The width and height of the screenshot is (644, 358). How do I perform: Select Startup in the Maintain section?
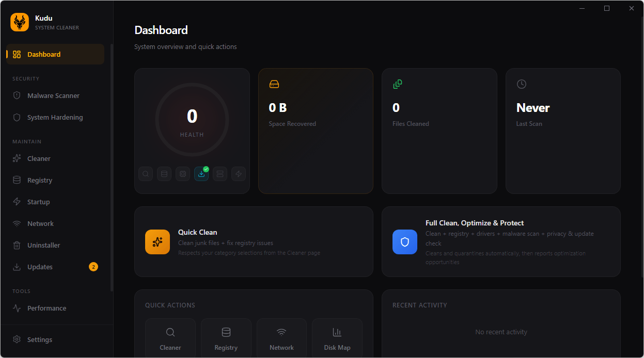pyautogui.click(x=39, y=202)
